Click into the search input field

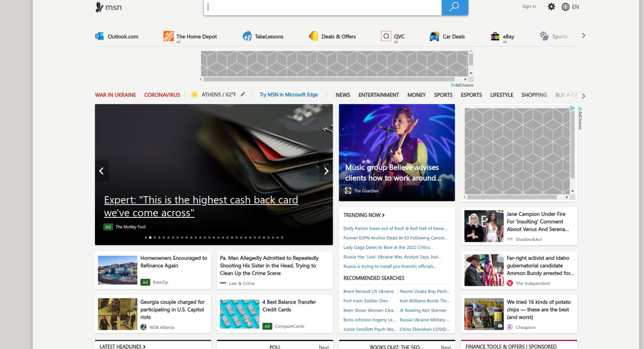pyautogui.click(x=323, y=7)
